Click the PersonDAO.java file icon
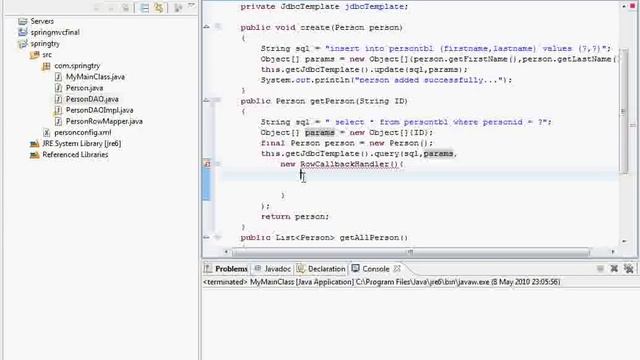The image size is (640, 360). (58, 99)
